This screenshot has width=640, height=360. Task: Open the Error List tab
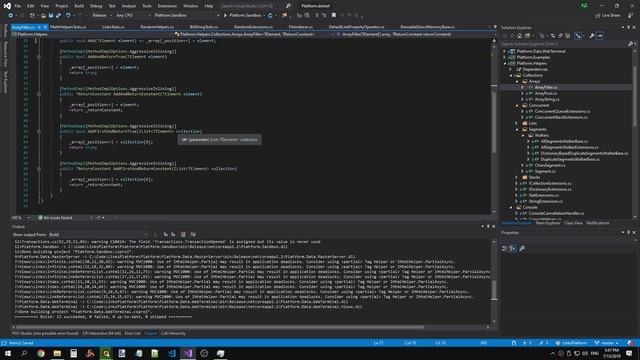(133, 333)
